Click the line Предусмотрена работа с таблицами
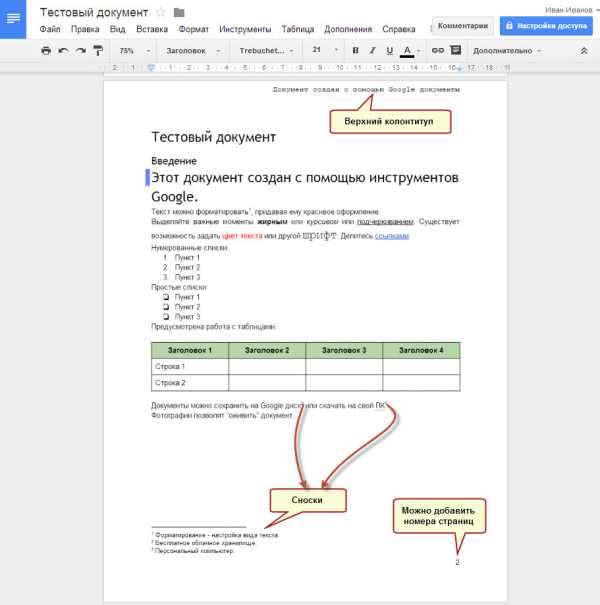The image size is (600, 605). [x=213, y=327]
